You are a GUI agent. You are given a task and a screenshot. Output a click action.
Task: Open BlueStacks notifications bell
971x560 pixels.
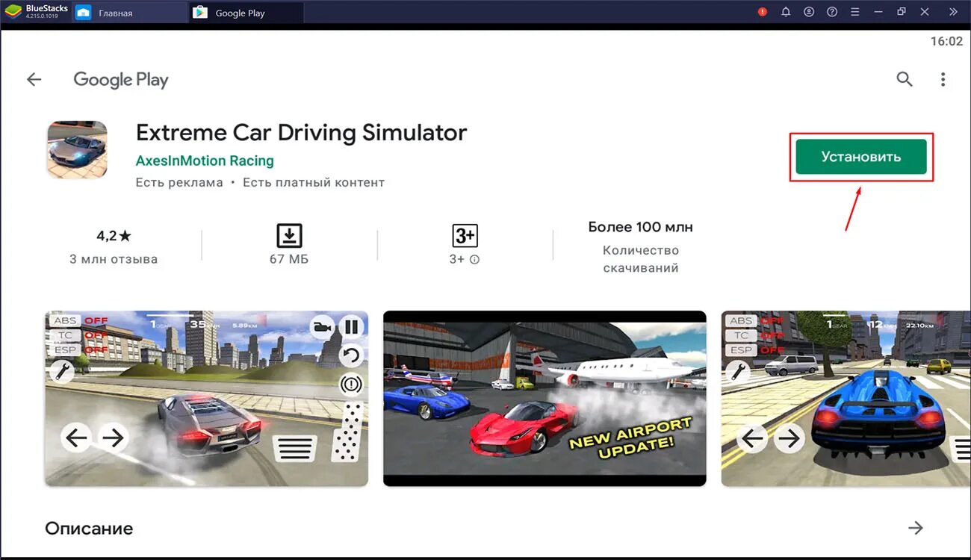786,12
